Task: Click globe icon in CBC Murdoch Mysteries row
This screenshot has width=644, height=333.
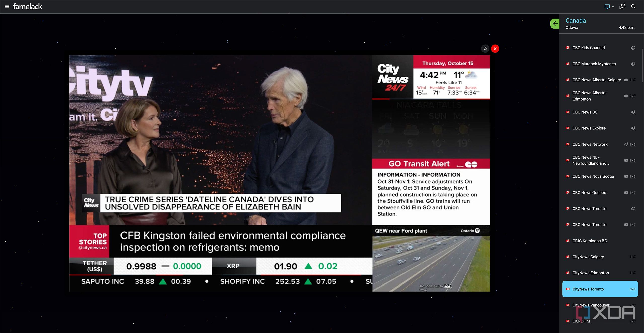Action: (x=633, y=64)
